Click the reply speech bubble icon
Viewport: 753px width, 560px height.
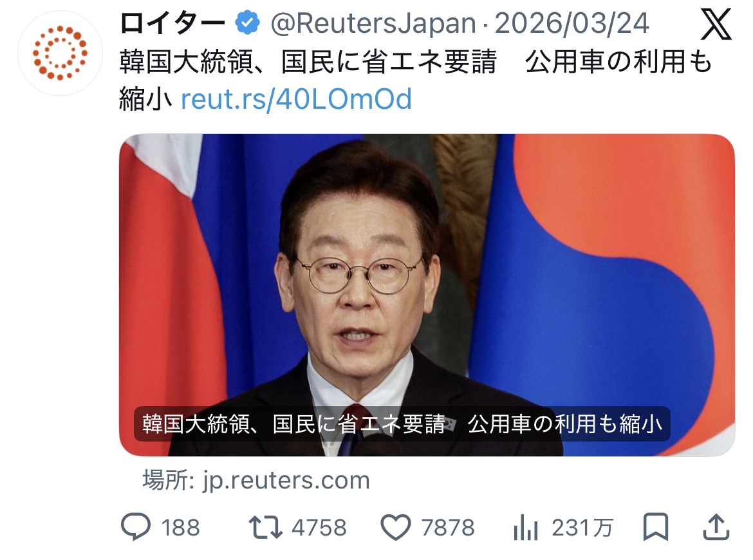click(135, 527)
